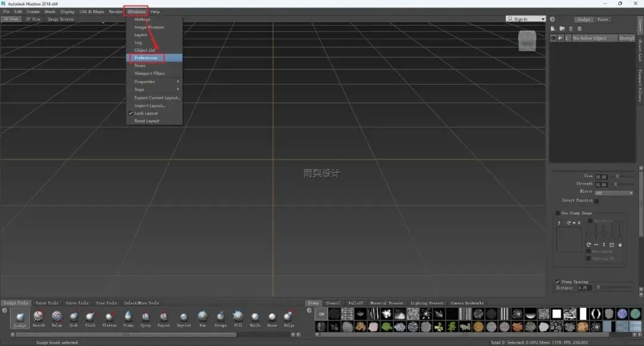The image size is (644, 346).
Task: Collapse the sculpt tools tray arrow
Action: point(5,310)
